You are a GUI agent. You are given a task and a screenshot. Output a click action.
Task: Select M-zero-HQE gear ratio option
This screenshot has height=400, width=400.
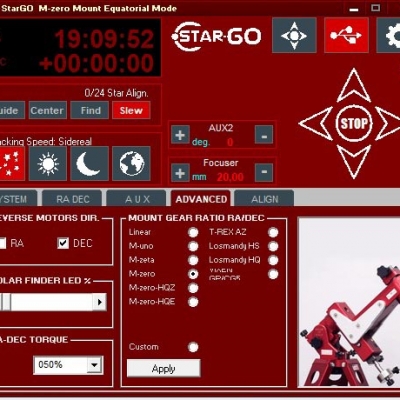pos(193,302)
